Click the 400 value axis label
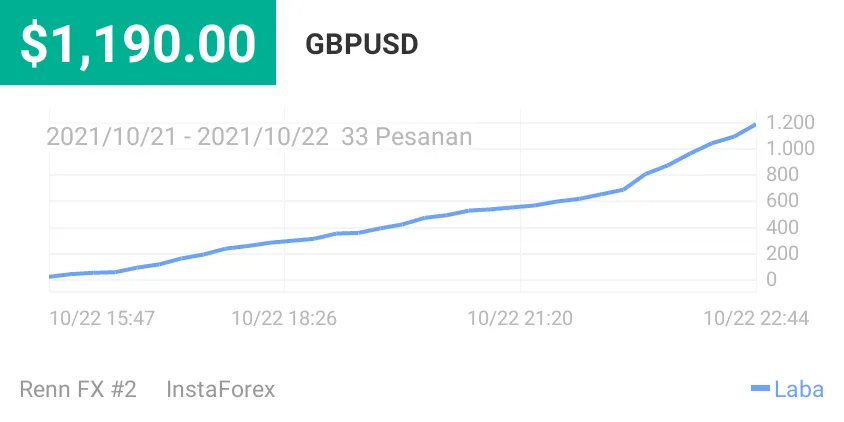 click(782, 227)
